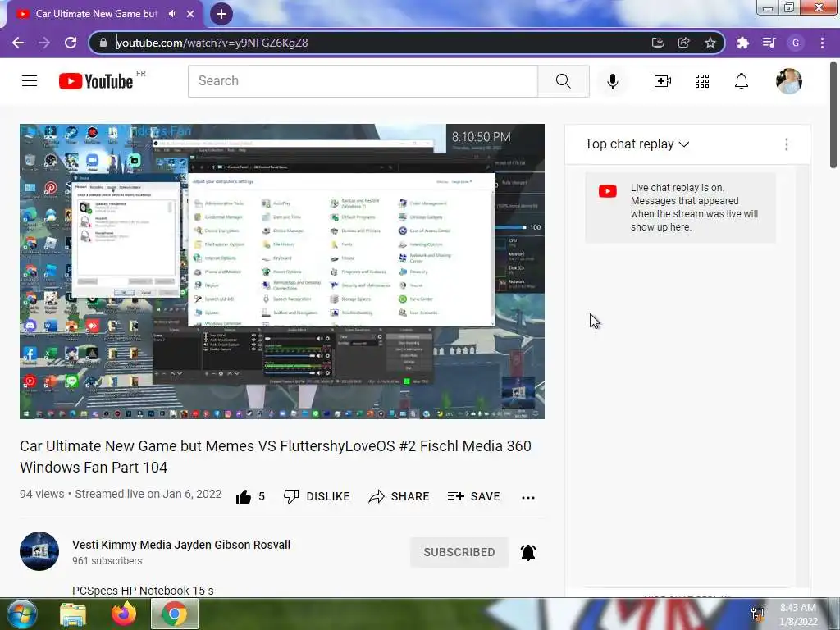
Task: Open the YouTube apps grid icon
Action: tap(702, 81)
